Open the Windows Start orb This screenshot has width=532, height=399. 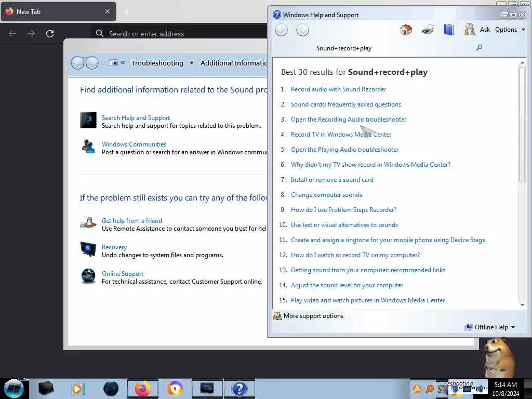pyautogui.click(x=14, y=389)
